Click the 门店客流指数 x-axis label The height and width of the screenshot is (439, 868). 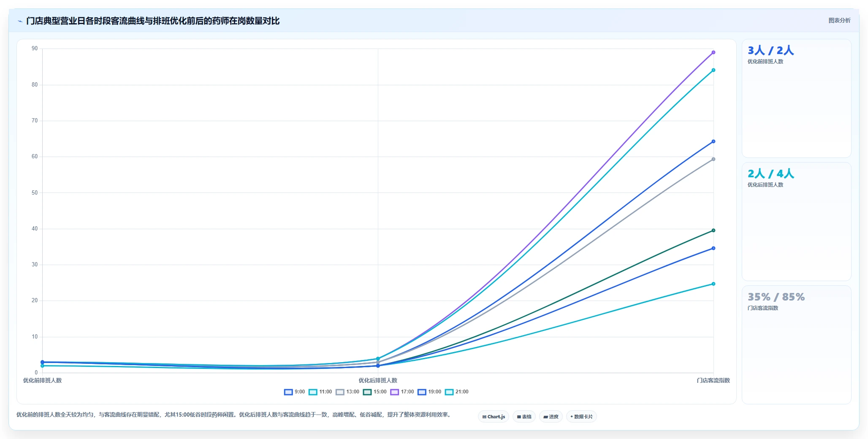tap(713, 380)
